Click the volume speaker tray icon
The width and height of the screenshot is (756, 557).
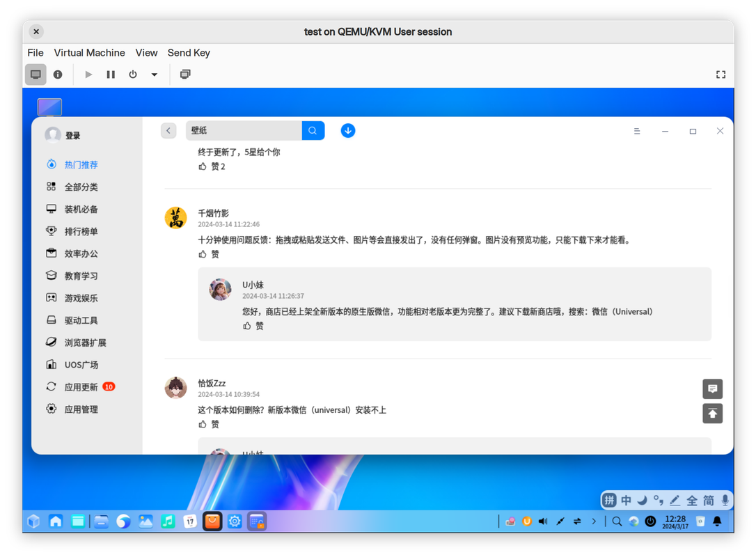coord(544,521)
